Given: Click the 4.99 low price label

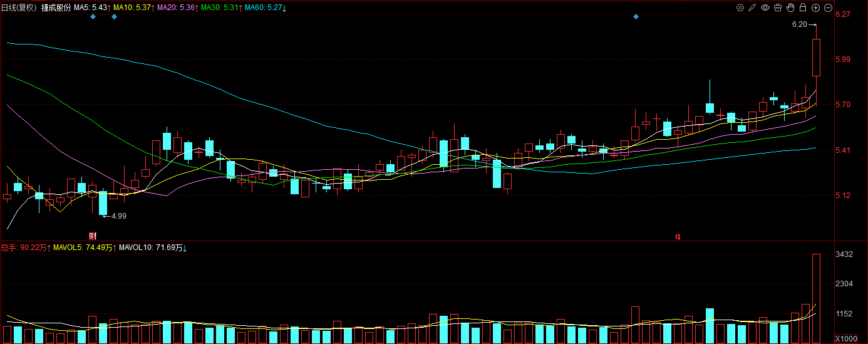Looking at the screenshot, I should pyautogui.click(x=119, y=216).
